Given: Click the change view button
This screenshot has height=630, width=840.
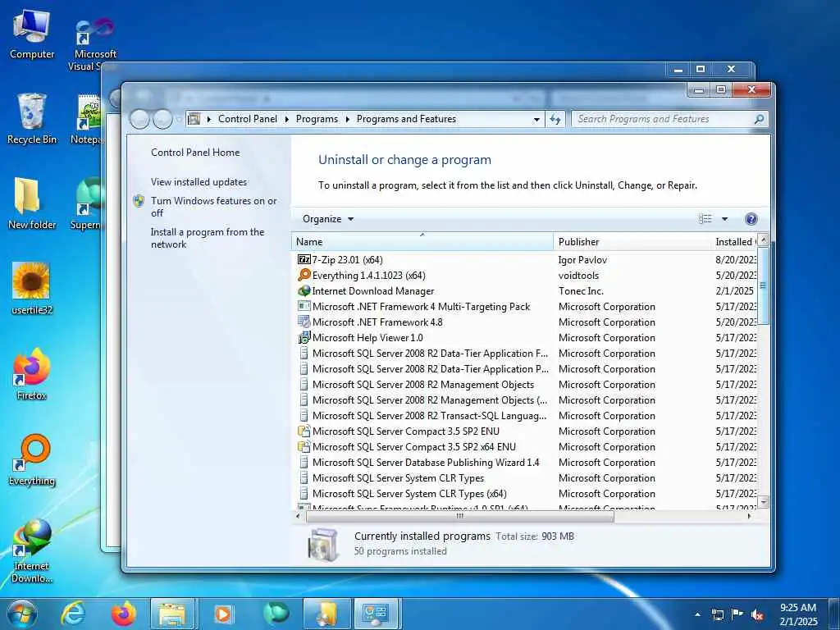Looking at the screenshot, I should (705, 218).
